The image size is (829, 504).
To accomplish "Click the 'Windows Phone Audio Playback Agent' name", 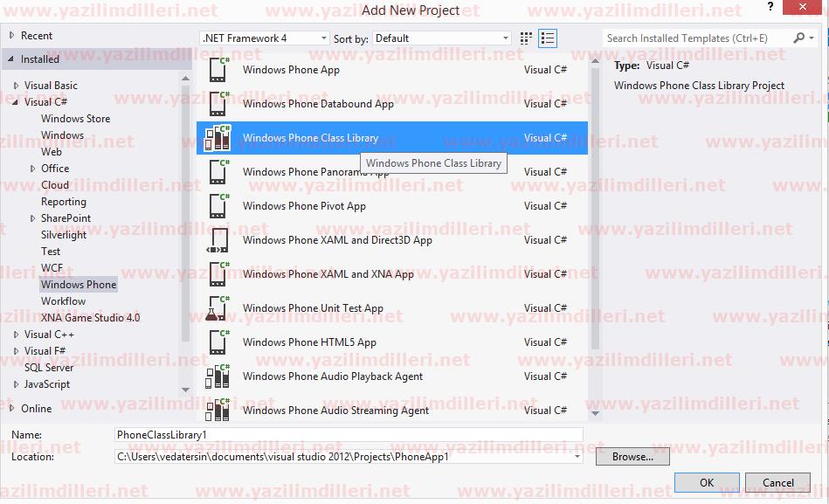I will coord(333,376).
